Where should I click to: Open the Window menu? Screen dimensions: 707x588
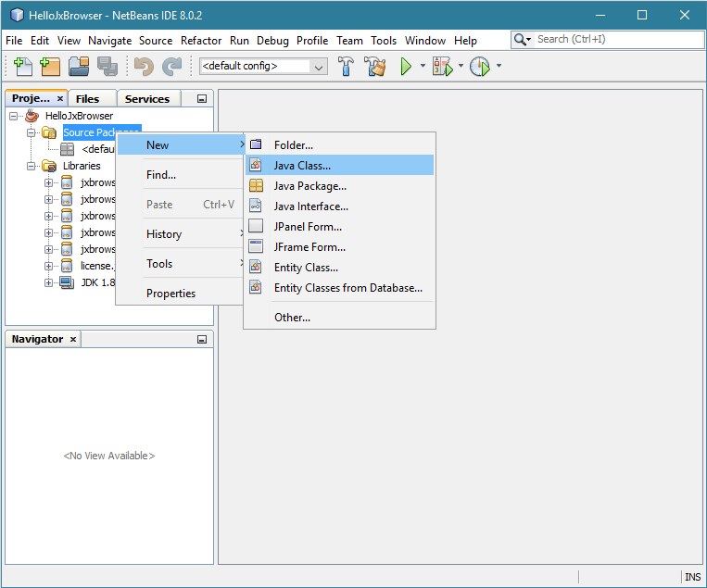[424, 41]
